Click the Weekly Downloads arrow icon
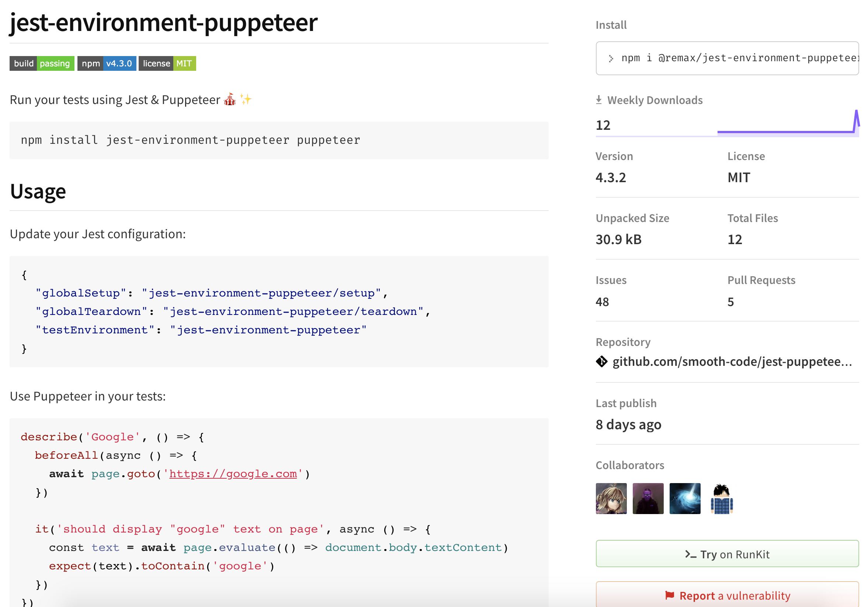The height and width of the screenshot is (607, 868). pos(599,100)
